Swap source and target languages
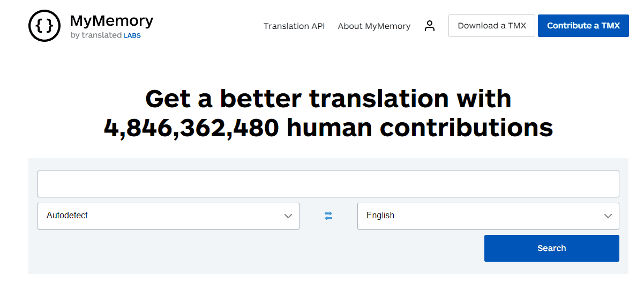The height and width of the screenshot is (303, 644). [x=328, y=216]
